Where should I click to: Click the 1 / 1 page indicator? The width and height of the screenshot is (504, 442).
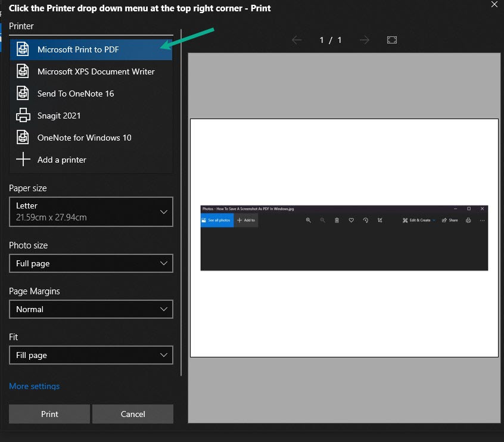(x=330, y=40)
